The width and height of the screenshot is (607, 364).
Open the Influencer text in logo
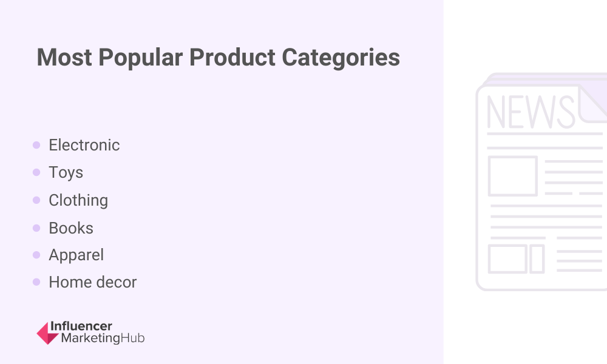[81, 326]
